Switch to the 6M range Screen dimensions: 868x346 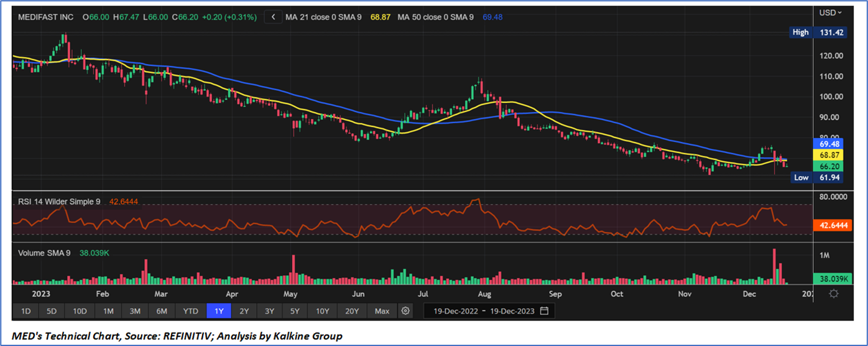pyautogui.click(x=162, y=311)
